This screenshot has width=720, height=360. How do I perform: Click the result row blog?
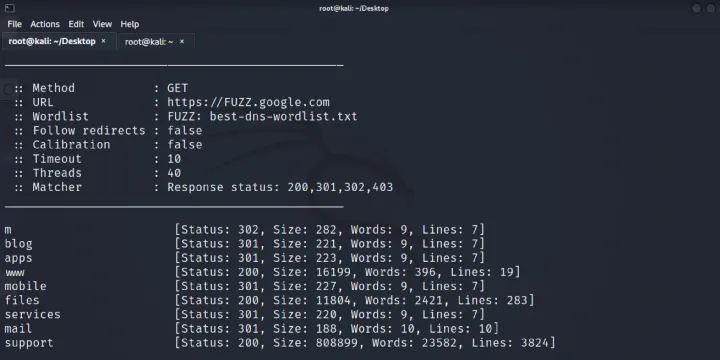(244, 244)
